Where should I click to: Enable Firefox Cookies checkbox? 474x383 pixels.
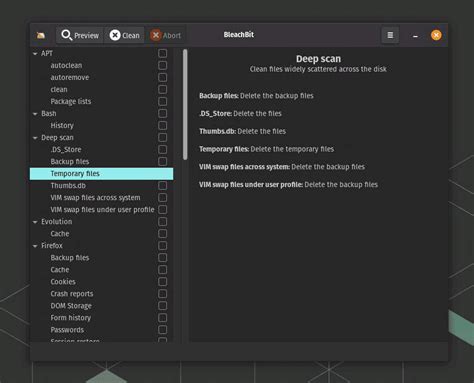(162, 281)
